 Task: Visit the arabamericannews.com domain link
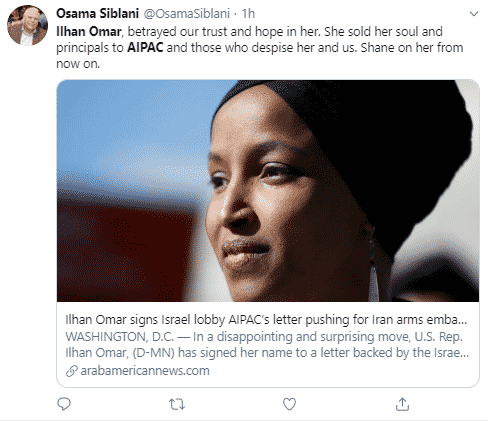145,371
